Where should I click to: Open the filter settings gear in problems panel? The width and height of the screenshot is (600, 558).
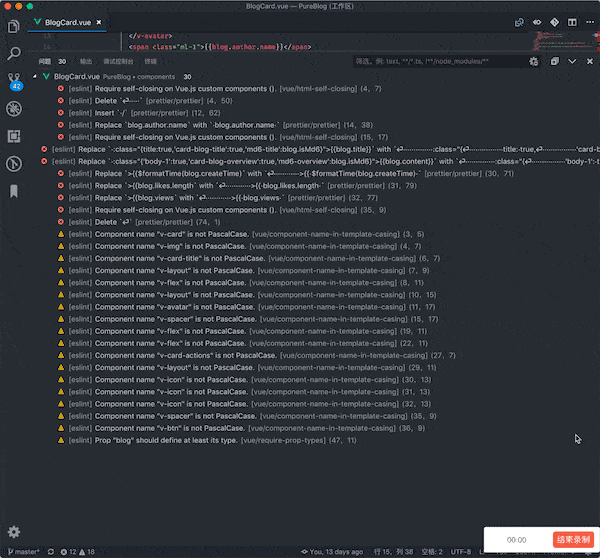[x=533, y=61]
